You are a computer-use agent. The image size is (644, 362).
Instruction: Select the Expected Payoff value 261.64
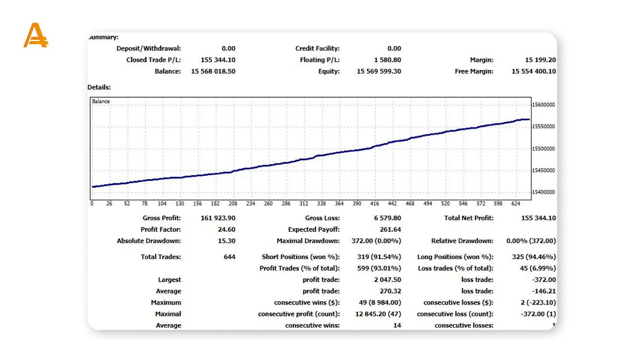(390, 229)
